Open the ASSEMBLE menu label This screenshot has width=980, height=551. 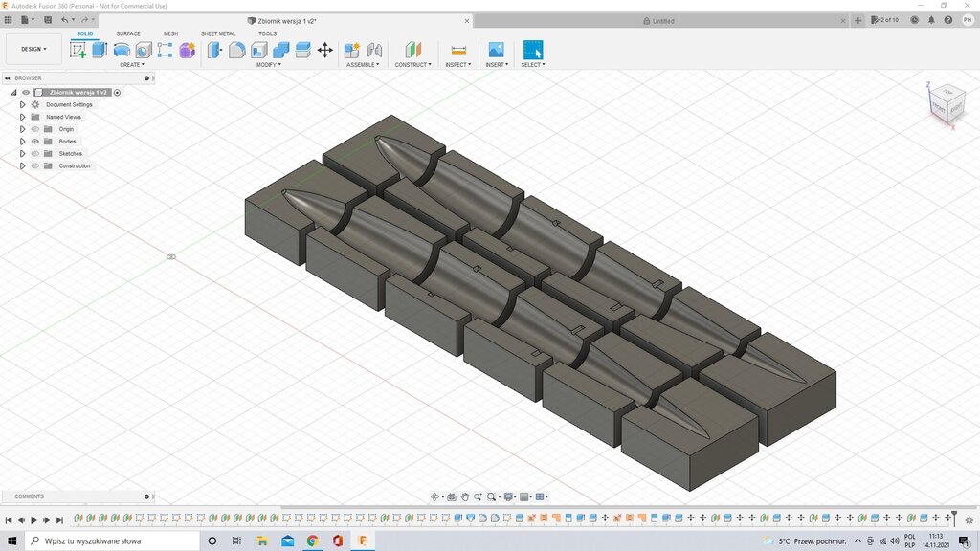click(x=363, y=65)
